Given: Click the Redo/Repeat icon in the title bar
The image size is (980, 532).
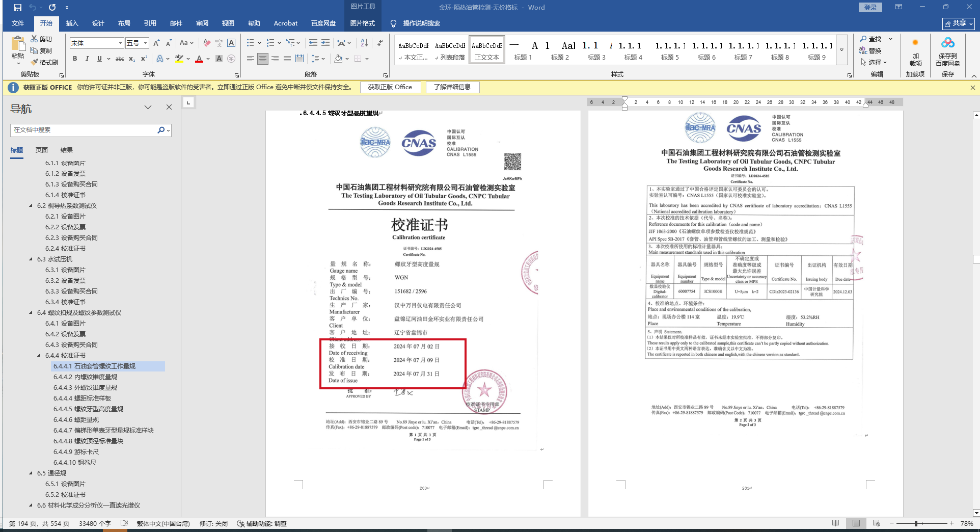Looking at the screenshot, I should 52,8.
